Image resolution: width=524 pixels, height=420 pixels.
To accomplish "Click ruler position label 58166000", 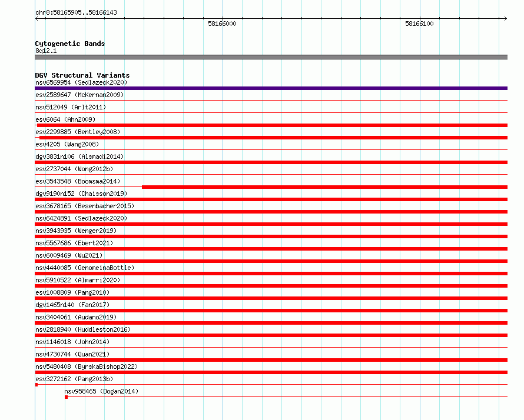I will click(222, 24).
